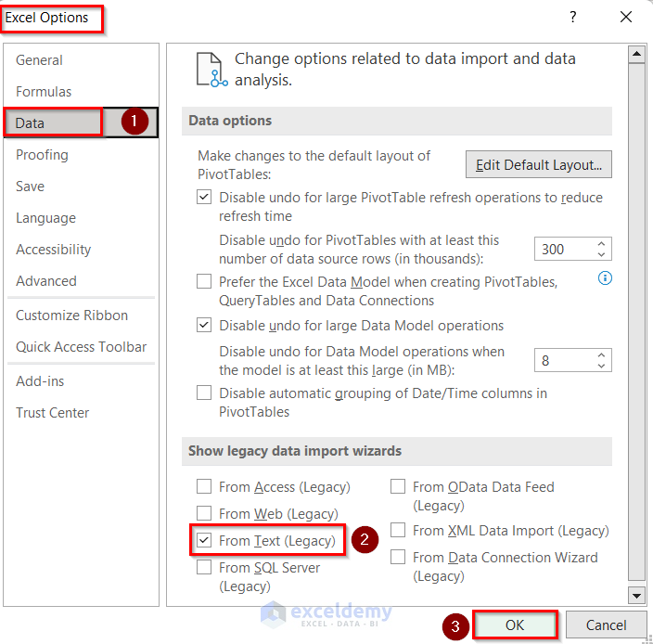Increase the Data Model size value above 8
Viewport: 653px width, 644px height.
coord(601,354)
